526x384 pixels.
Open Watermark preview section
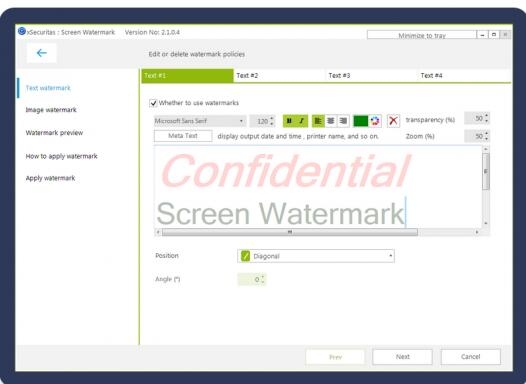54,133
